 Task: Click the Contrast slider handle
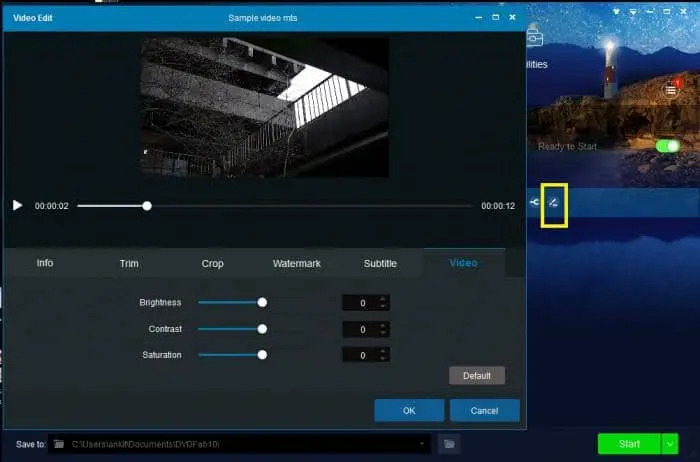pyautogui.click(x=262, y=328)
